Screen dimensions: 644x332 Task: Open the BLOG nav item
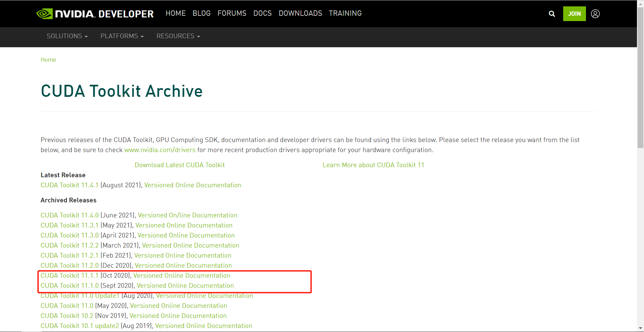coord(202,13)
